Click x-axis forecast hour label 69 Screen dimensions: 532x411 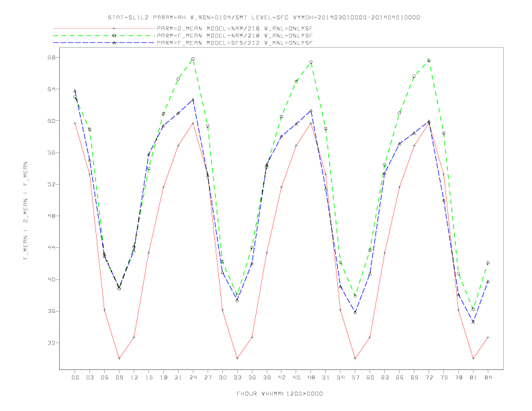tap(414, 377)
